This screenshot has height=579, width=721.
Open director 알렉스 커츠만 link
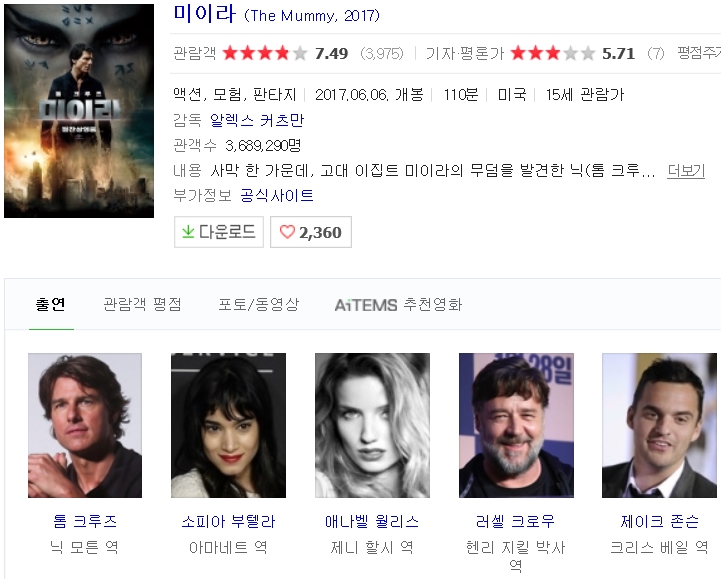tap(257, 120)
